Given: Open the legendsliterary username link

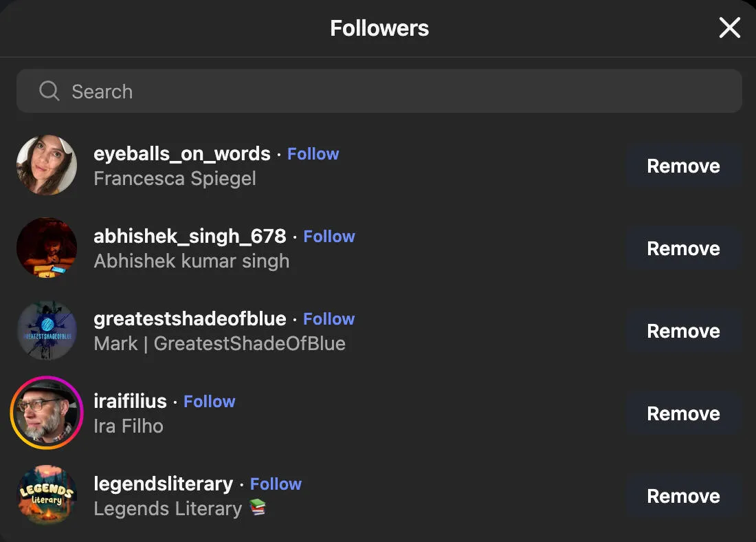Looking at the screenshot, I should point(163,484).
